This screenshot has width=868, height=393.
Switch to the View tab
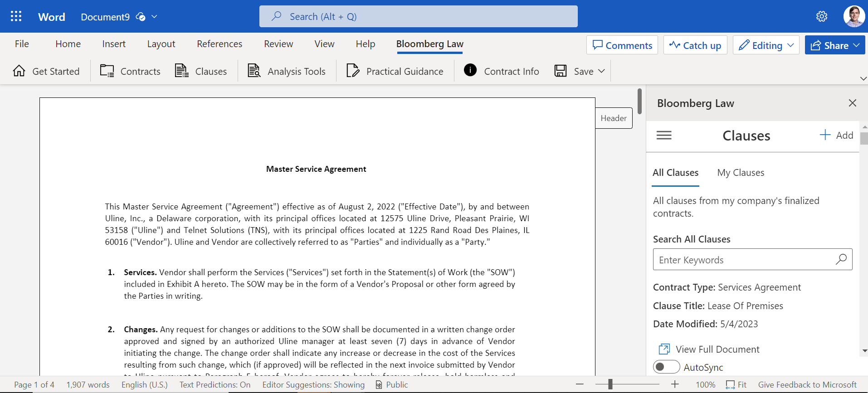(324, 44)
